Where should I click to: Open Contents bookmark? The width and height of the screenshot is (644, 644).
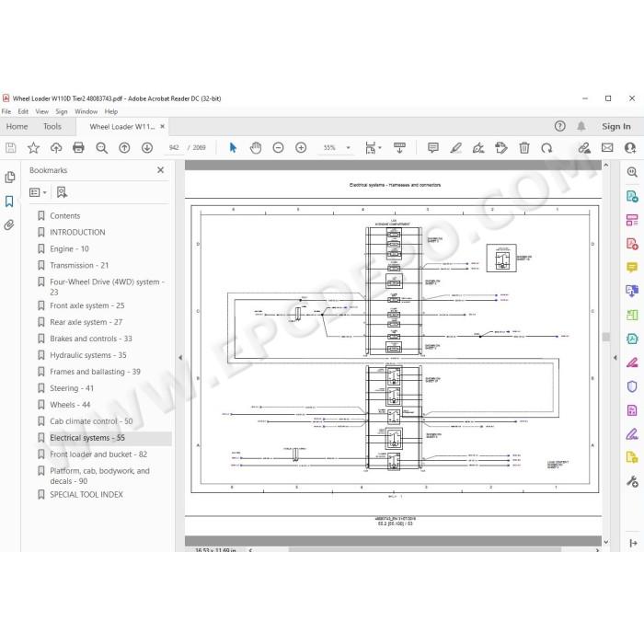tap(65, 215)
